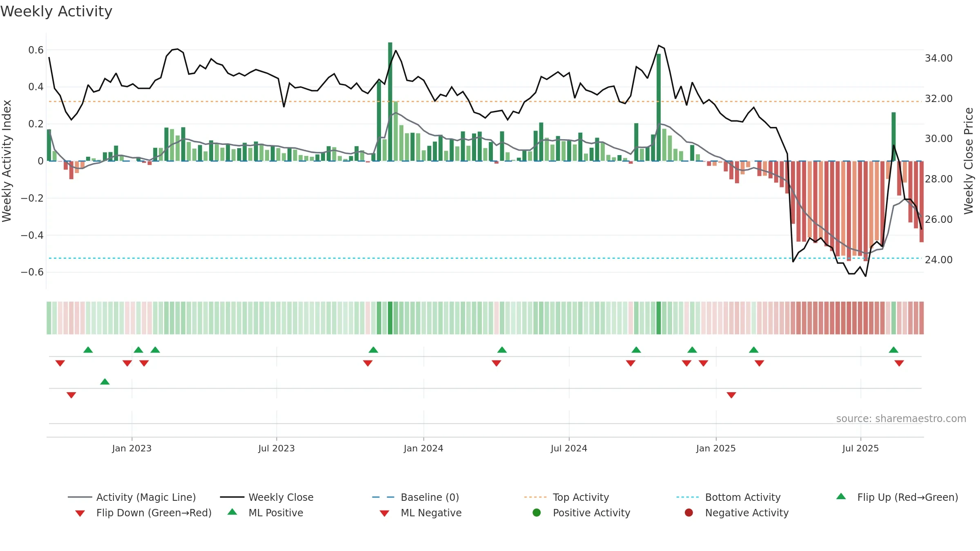Click the red triangle icon beside ML Negative legend
This screenshot has width=980, height=551.
[384, 513]
